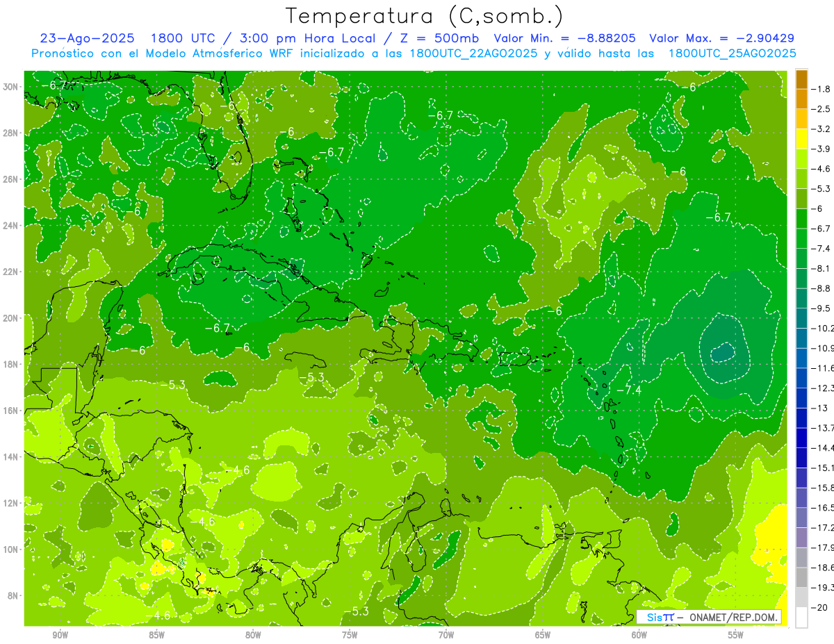Click the yellow legend swatch between -3.2 and -3.9
This screenshot has width=834, height=644.
[x=801, y=139]
